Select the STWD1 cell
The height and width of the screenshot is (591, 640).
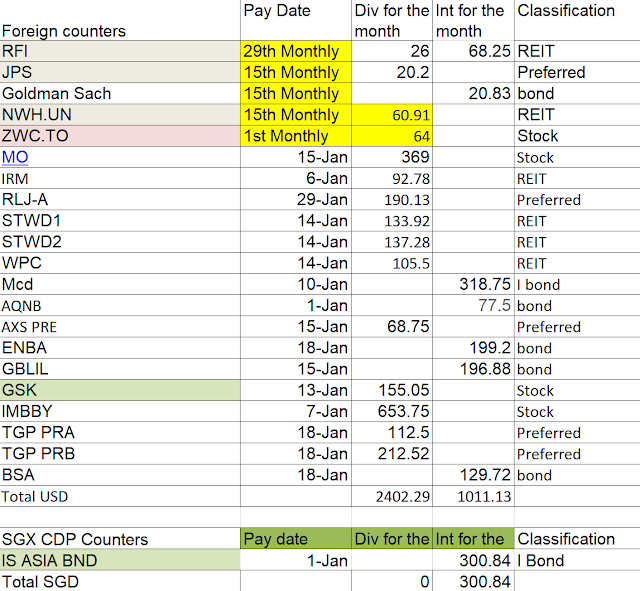pos(120,221)
